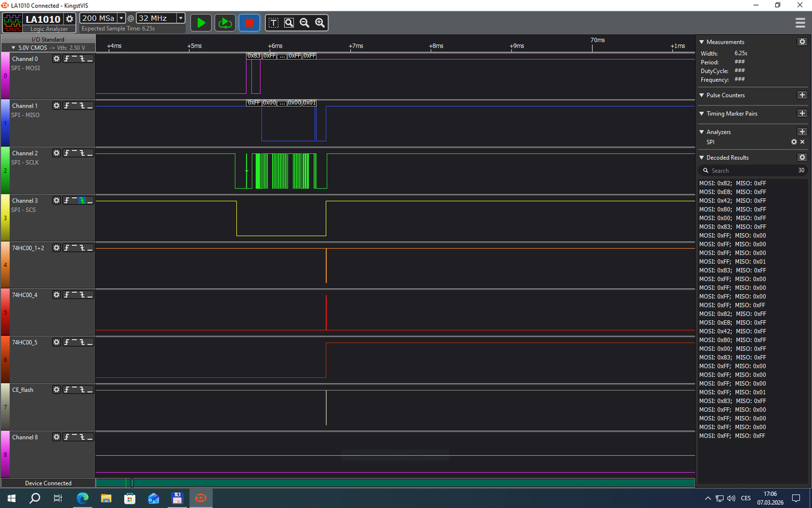
Task: Click the green capture overview bar
Action: click(x=395, y=483)
